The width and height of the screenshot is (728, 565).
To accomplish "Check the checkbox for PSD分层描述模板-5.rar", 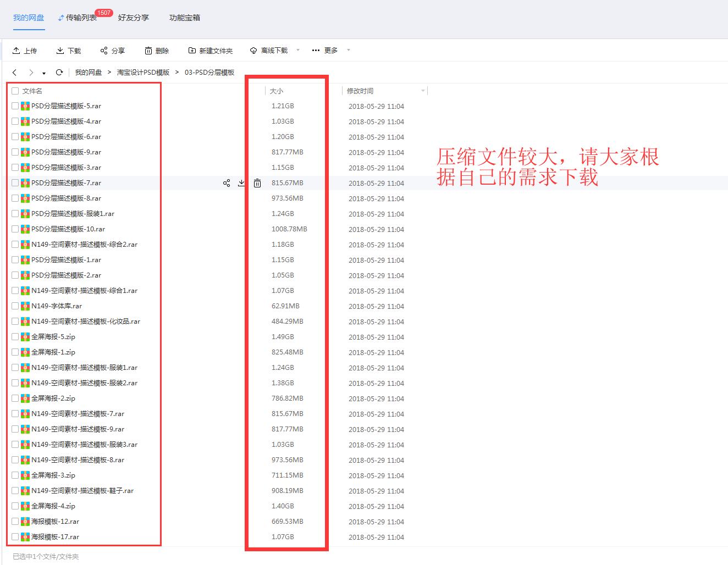I will pos(15,106).
